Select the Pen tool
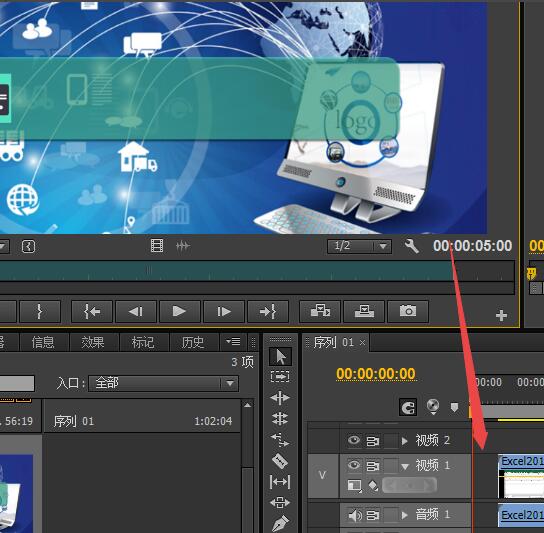544x533 pixels. click(x=280, y=524)
